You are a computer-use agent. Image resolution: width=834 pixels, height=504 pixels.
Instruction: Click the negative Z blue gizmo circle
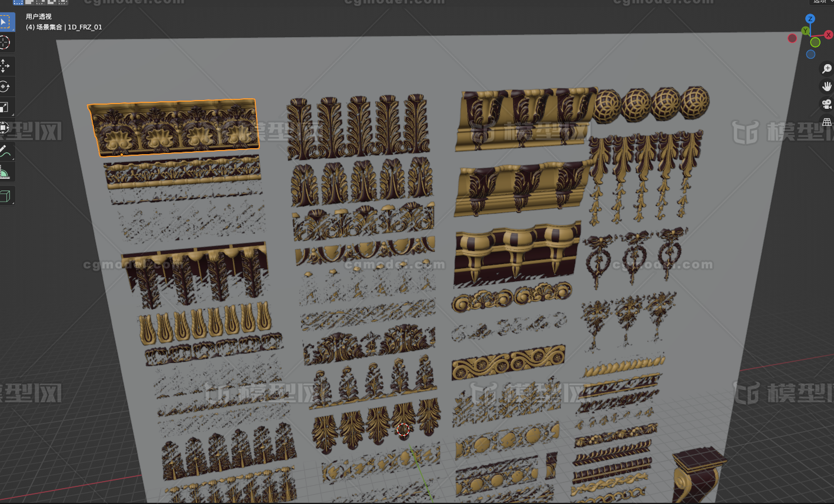click(x=810, y=54)
